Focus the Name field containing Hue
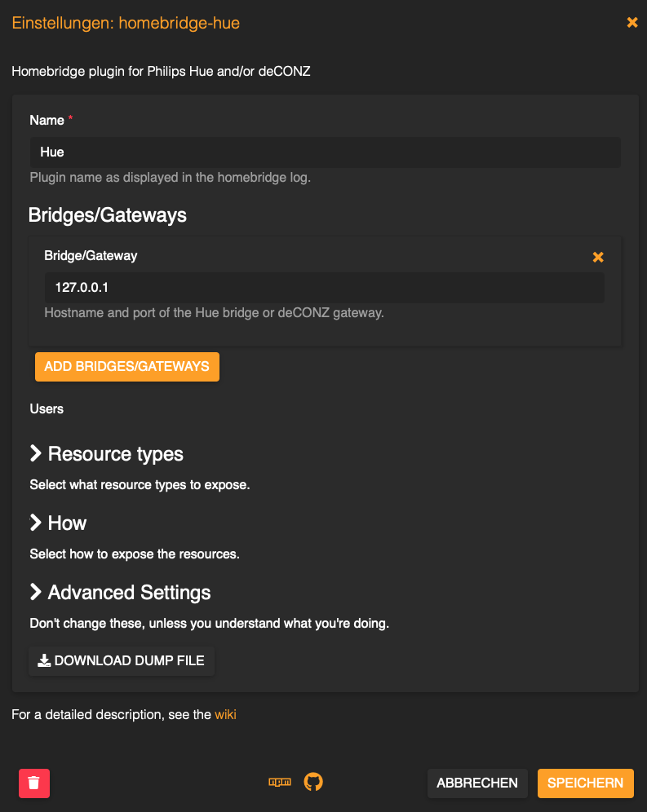647x812 pixels. click(x=325, y=152)
